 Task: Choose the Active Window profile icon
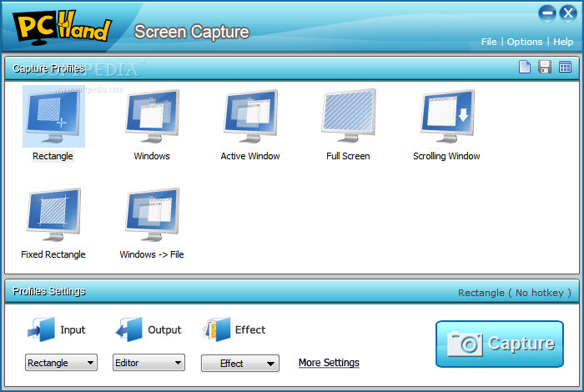pos(250,116)
